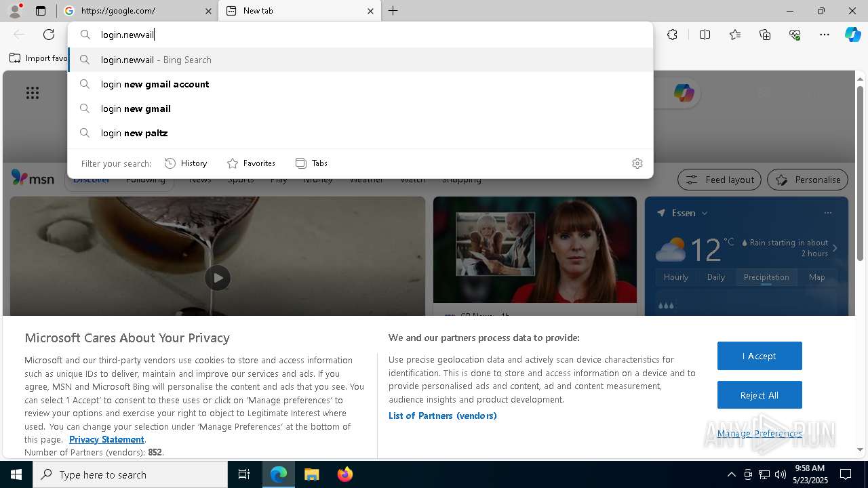Click Reject All privacy button
868x488 pixels.
(759, 395)
